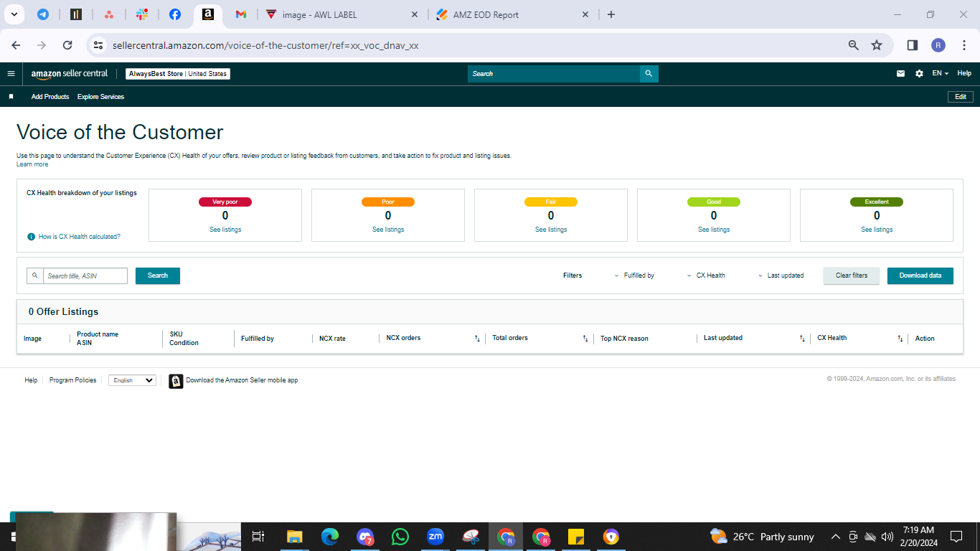Image resolution: width=980 pixels, height=551 pixels.
Task: Reload the Seller Central page
Action: (x=67, y=45)
